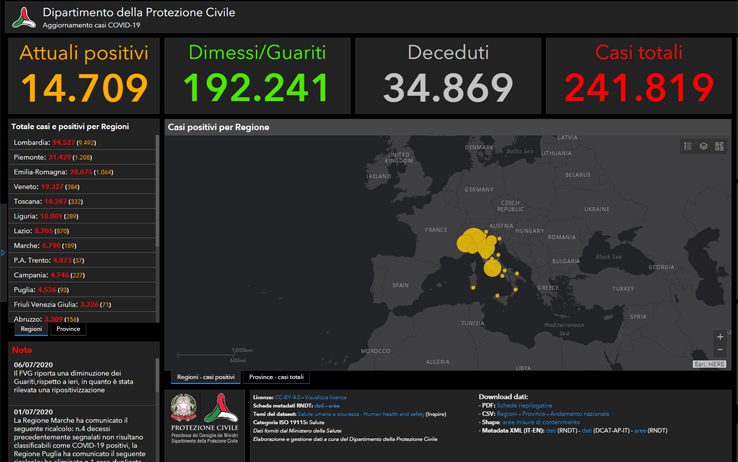The height and width of the screenshot is (462, 738).
Task: Click the Protezione Civile logo in header
Action: pos(22,16)
